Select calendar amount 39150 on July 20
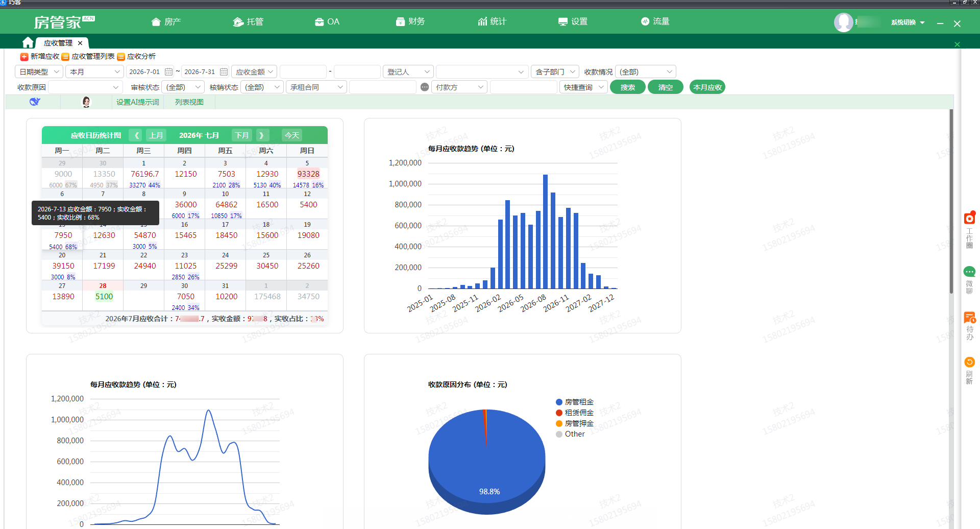The width and height of the screenshot is (980, 529). point(63,266)
